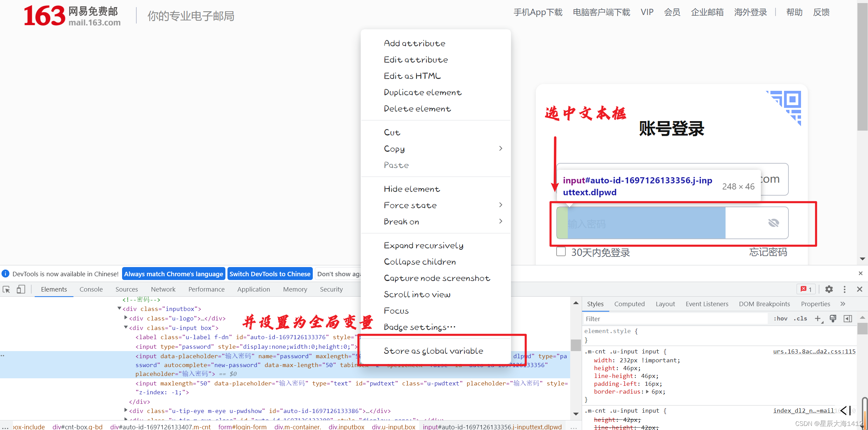This screenshot has width=868, height=430.
Task: Toggle the computed styles sidebar icon
Action: tap(848, 318)
